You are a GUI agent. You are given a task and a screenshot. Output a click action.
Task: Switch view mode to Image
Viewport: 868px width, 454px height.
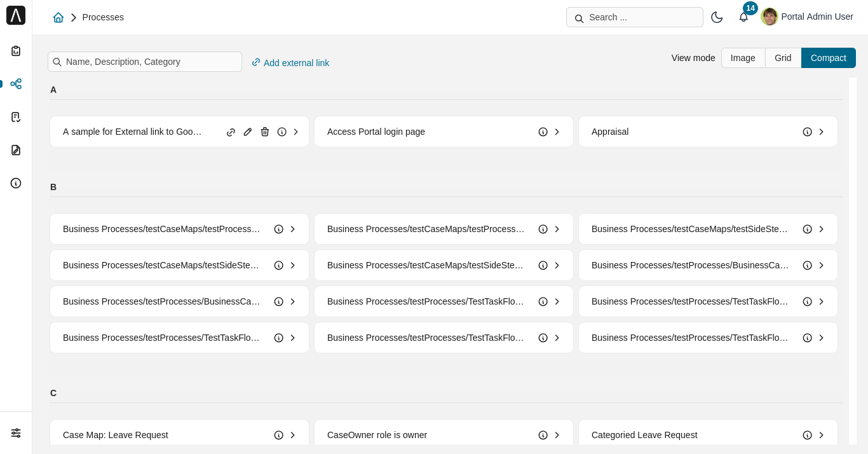[743, 58]
